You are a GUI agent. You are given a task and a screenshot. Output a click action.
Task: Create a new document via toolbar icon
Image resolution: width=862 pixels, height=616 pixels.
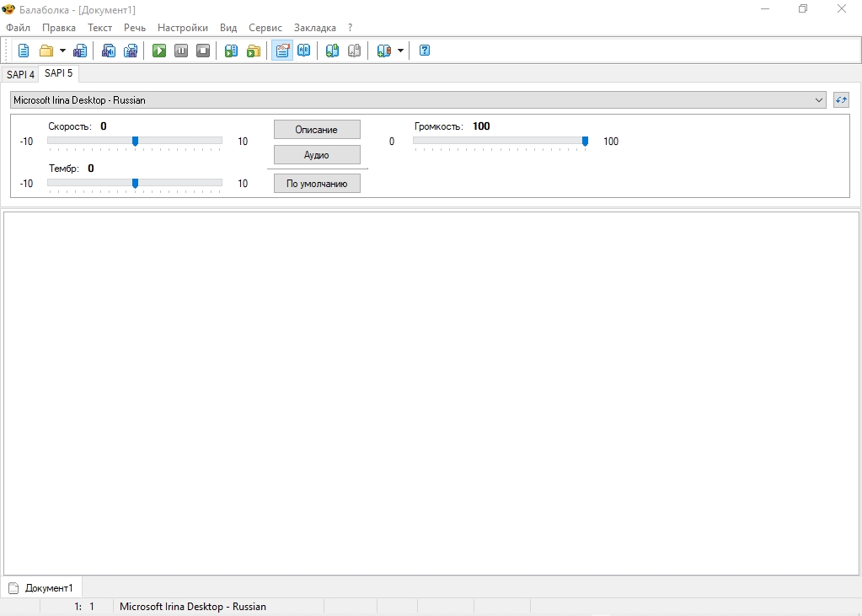coord(24,51)
